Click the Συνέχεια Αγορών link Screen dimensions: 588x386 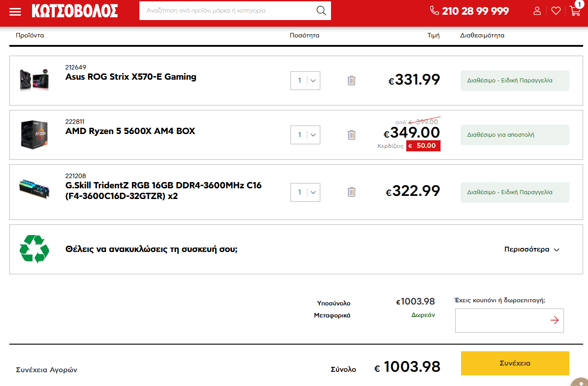point(47,370)
